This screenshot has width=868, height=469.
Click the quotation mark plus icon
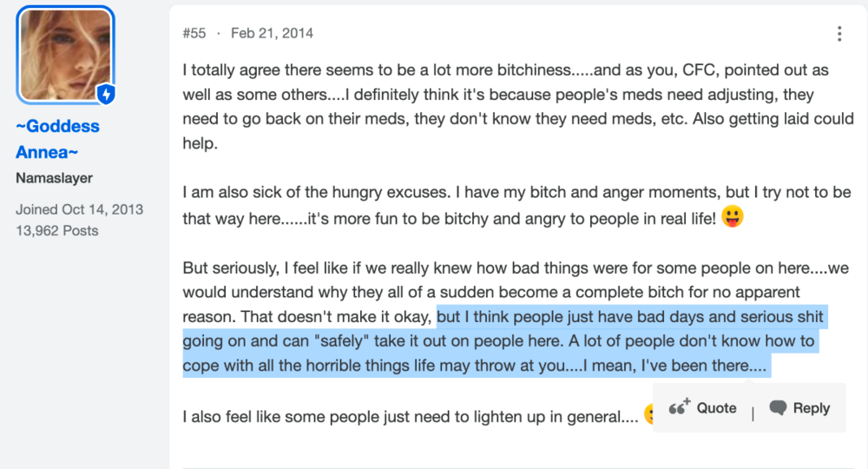coord(679,407)
